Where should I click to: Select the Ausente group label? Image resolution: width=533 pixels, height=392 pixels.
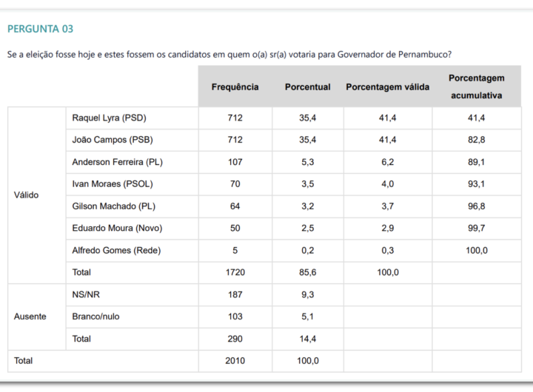point(30,317)
